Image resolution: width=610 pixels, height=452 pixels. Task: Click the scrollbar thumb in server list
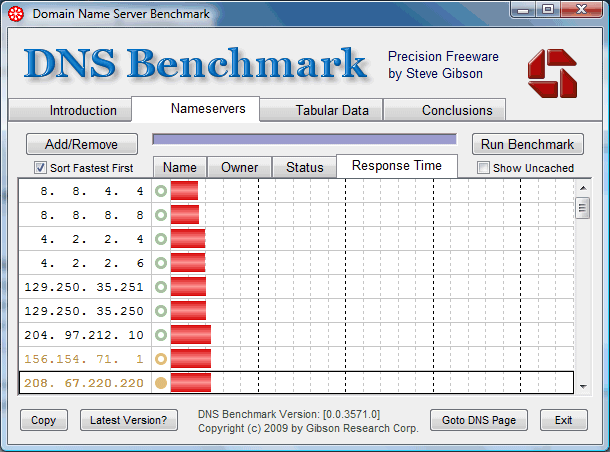pos(582,208)
